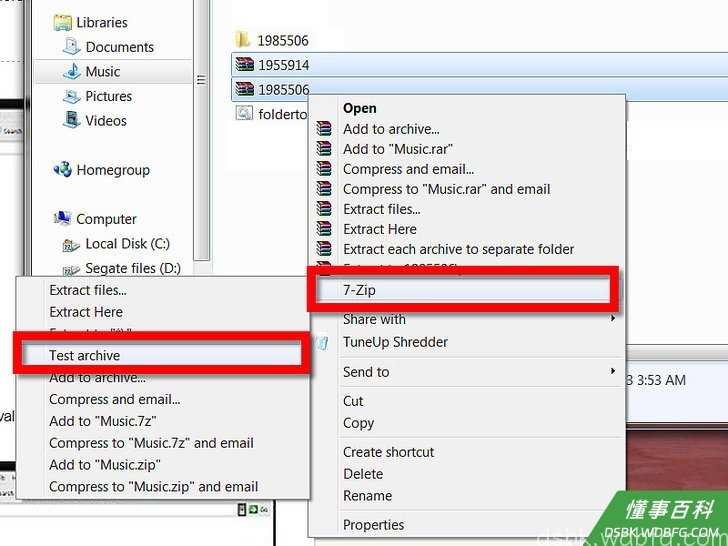Expand the Share with submenu arrow

pos(613,318)
